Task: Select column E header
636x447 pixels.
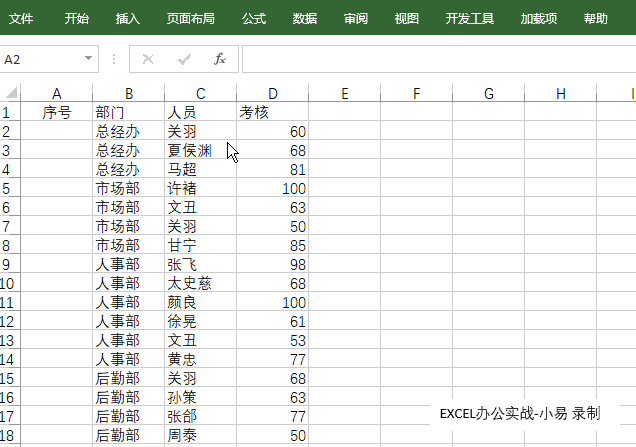Action: [x=344, y=93]
